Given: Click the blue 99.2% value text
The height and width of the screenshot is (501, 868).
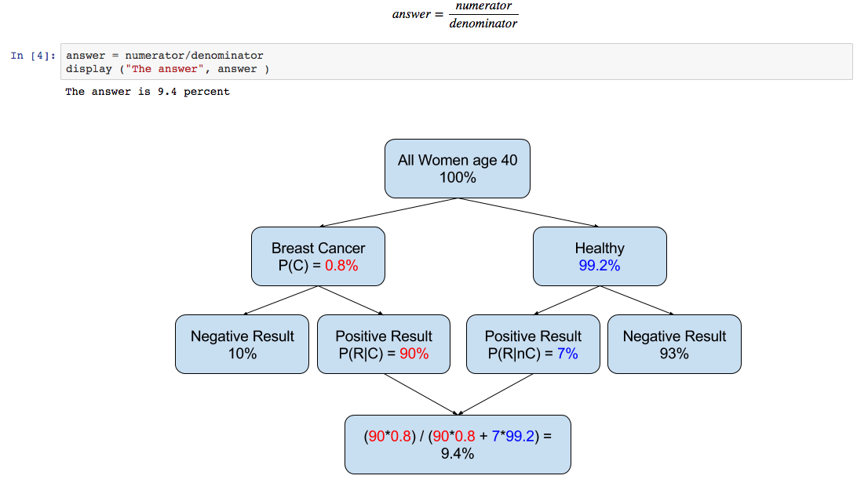Looking at the screenshot, I should pyautogui.click(x=600, y=266).
